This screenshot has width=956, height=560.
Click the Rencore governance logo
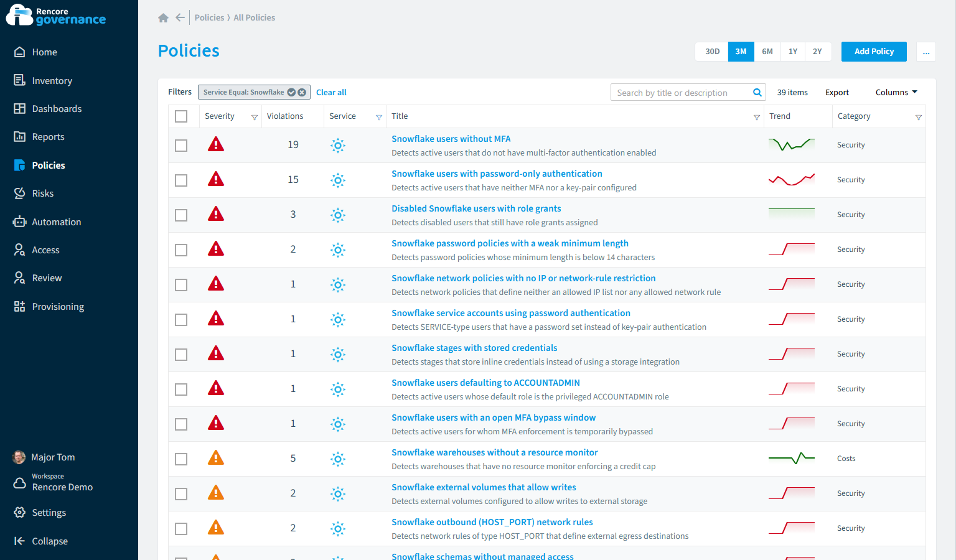[56, 15]
